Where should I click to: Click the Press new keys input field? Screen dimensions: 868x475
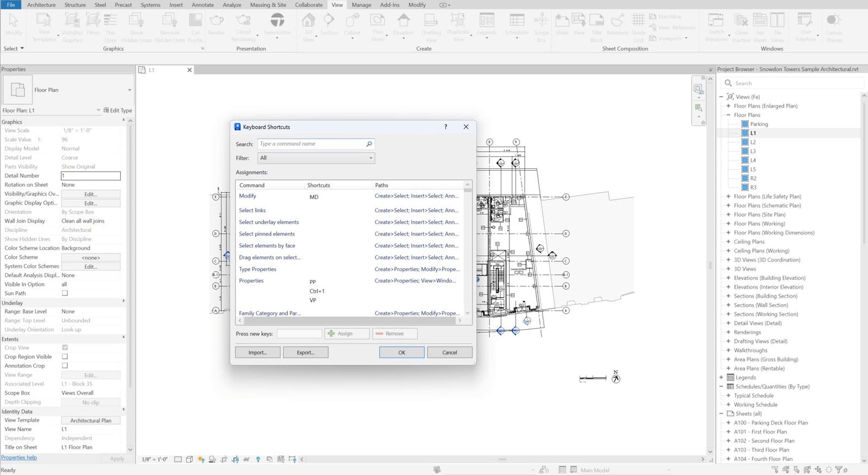[299, 333]
